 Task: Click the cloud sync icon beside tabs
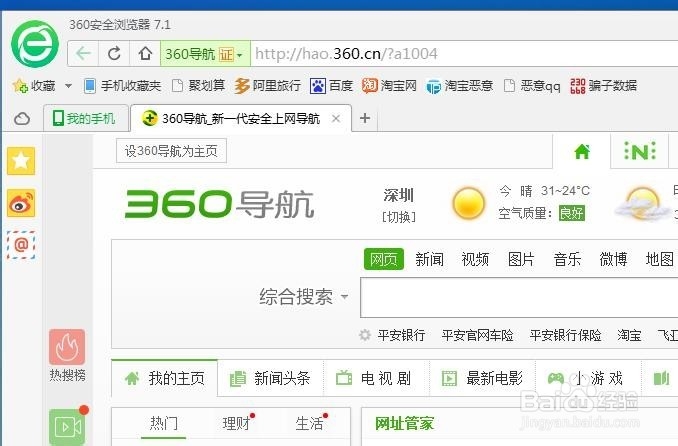[x=22, y=119]
